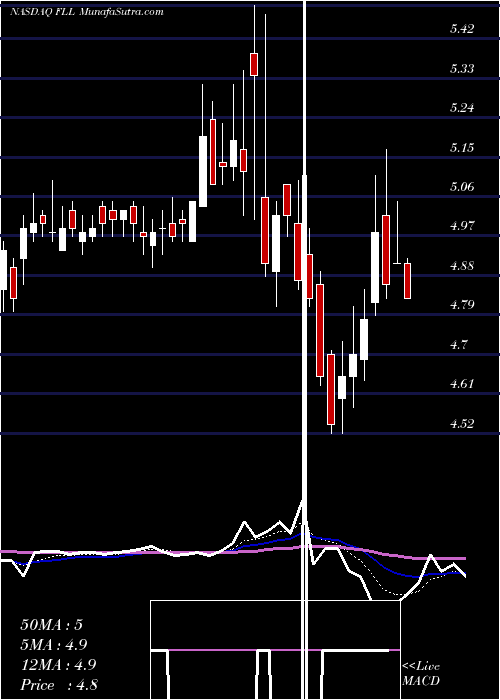Click the 5.24 price axis label
This screenshot has width=500, height=700.
tap(462, 108)
